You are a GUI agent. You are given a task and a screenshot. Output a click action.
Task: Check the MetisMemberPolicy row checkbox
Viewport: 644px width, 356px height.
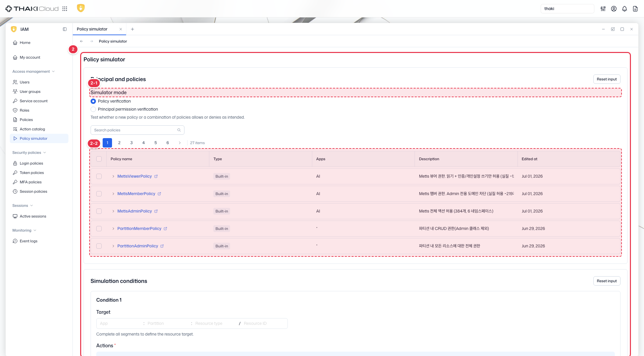tap(99, 194)
